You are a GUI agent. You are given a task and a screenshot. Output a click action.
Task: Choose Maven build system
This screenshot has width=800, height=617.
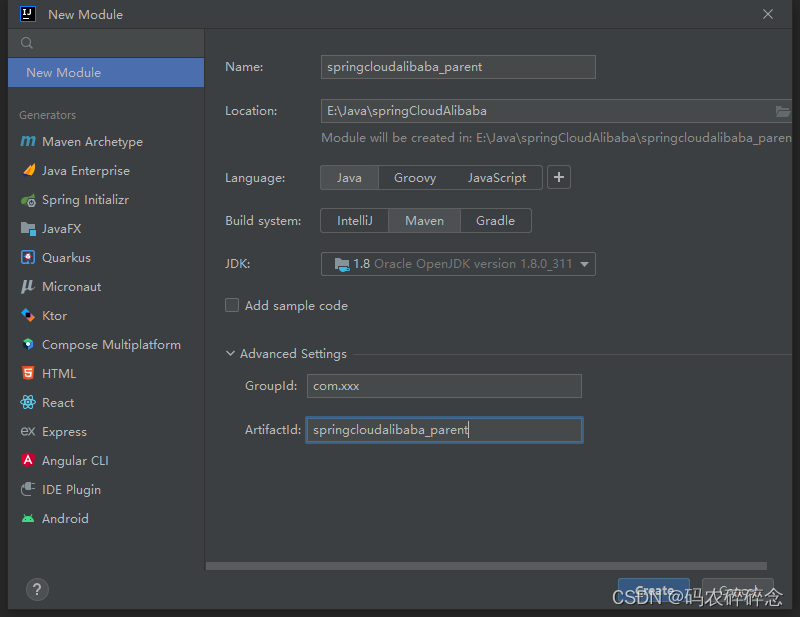click(424, 220)
